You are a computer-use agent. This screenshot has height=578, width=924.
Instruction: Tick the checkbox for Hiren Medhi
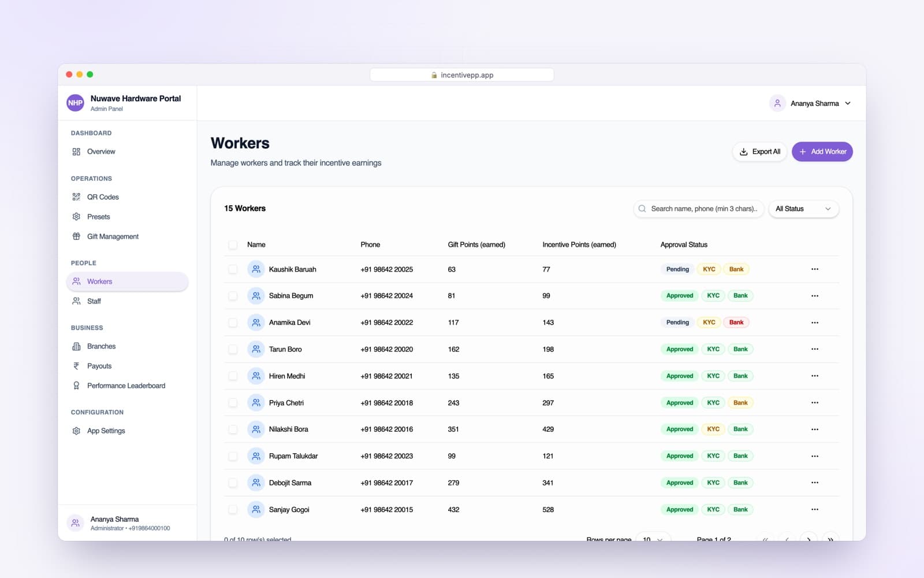233,376
